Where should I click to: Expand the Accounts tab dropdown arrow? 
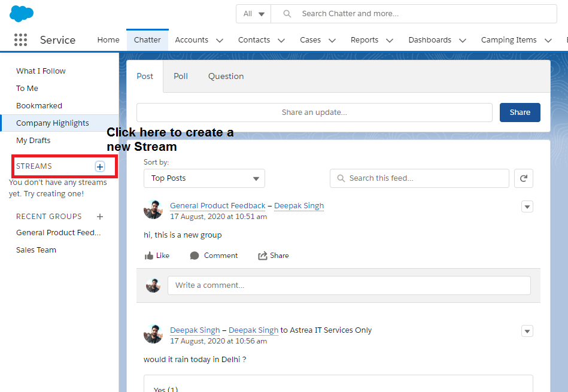[220, 39]
